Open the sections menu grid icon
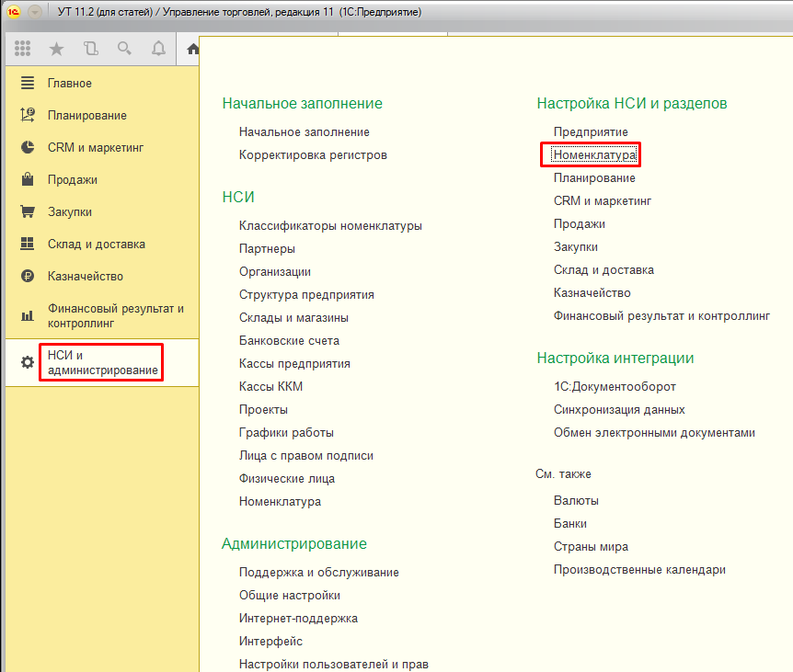This screenshot has width=793, height=672. pos(23,49)
